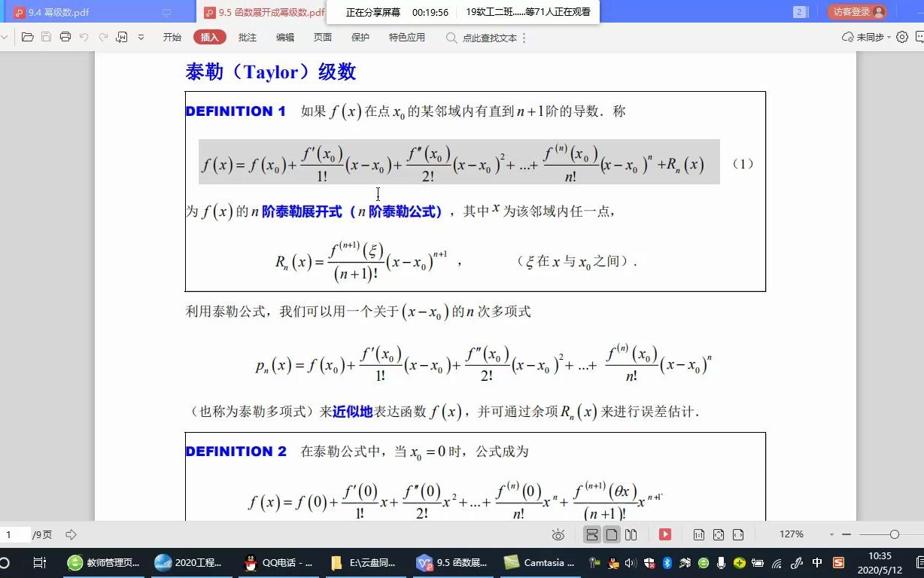Switch to the 批注 ribbon tab
The width and height of the screenshot is (924, 578).
point(247,37)
